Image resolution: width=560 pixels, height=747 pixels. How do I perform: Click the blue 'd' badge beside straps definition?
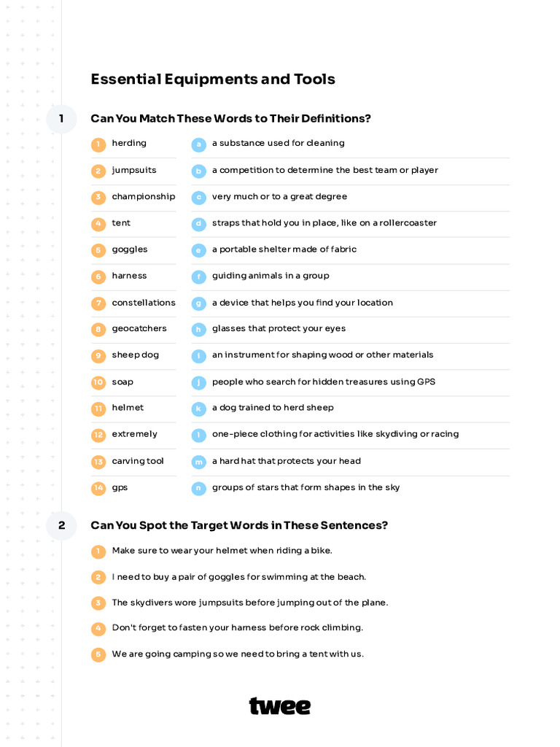tap(198, 224)
